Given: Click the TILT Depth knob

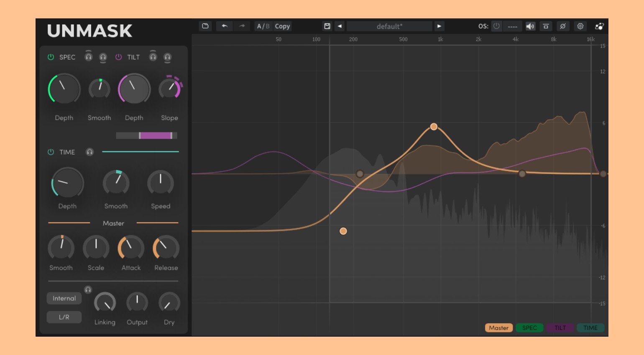Looking at the screenshot, I should [x=134, y=89].
